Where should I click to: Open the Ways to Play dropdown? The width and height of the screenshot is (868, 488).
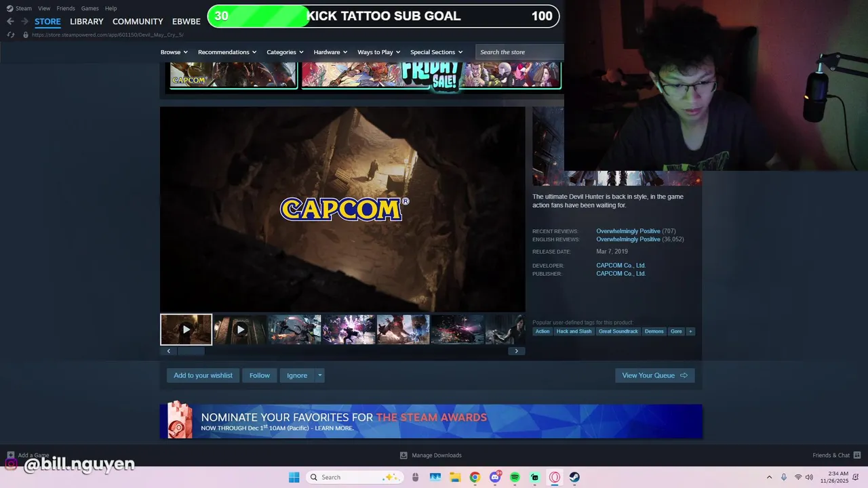[x=379, y=52]
